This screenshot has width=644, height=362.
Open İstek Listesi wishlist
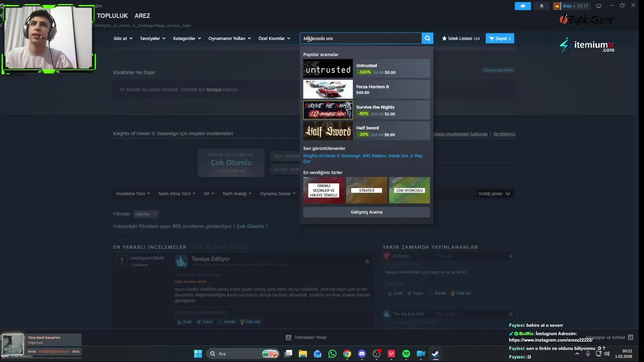coord(460,38)
